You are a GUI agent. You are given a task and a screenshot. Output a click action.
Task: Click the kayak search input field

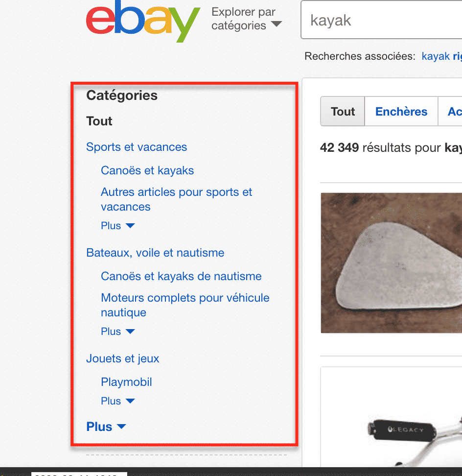tap(382, 21)
